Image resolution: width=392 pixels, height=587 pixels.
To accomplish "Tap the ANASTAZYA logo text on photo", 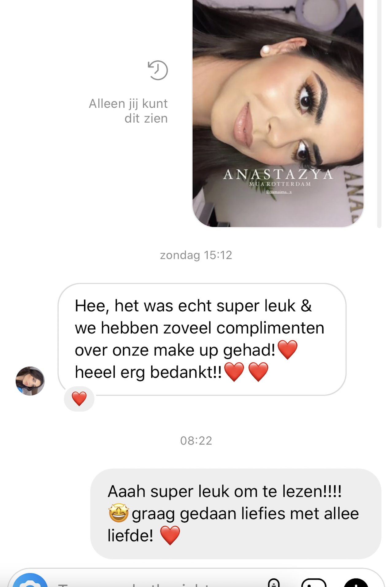I will (x=278, y=175).
